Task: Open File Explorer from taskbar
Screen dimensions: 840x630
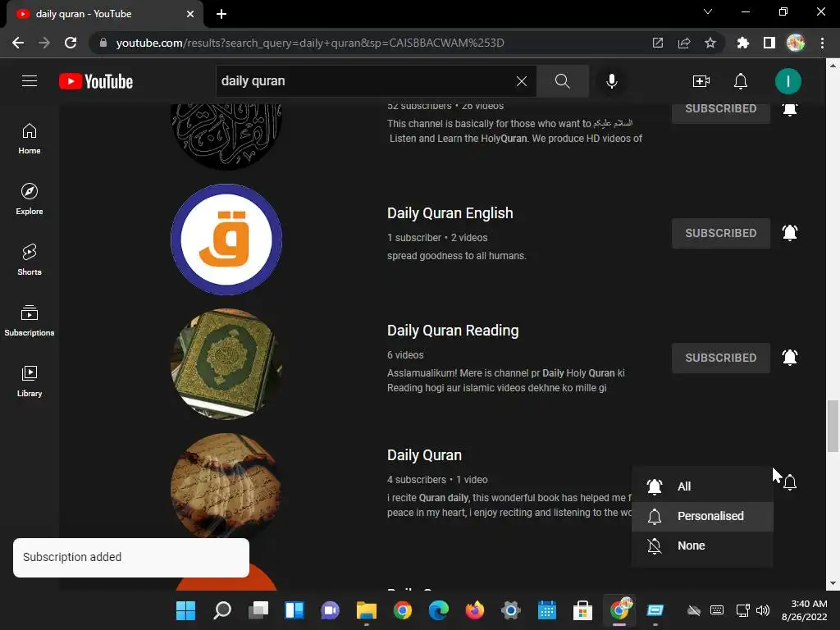Action: (367, 610)
